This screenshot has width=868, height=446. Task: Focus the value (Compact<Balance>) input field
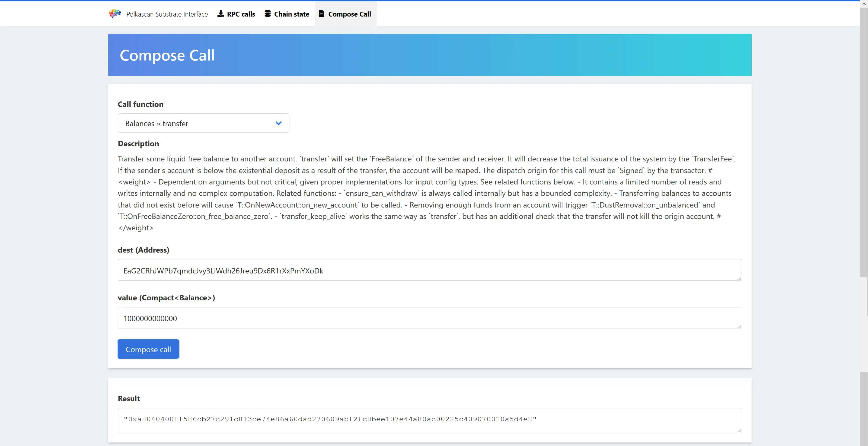point(429,318)
